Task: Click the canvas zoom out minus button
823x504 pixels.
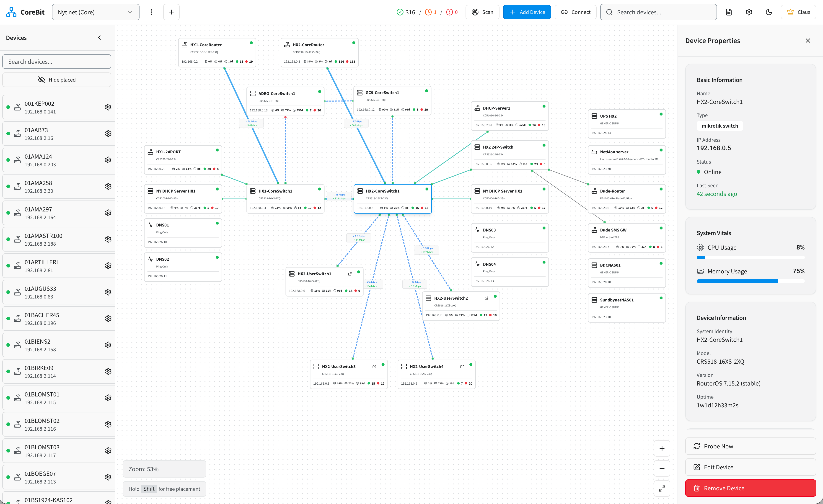Action: pyautogui.click(x=662, y=468)
